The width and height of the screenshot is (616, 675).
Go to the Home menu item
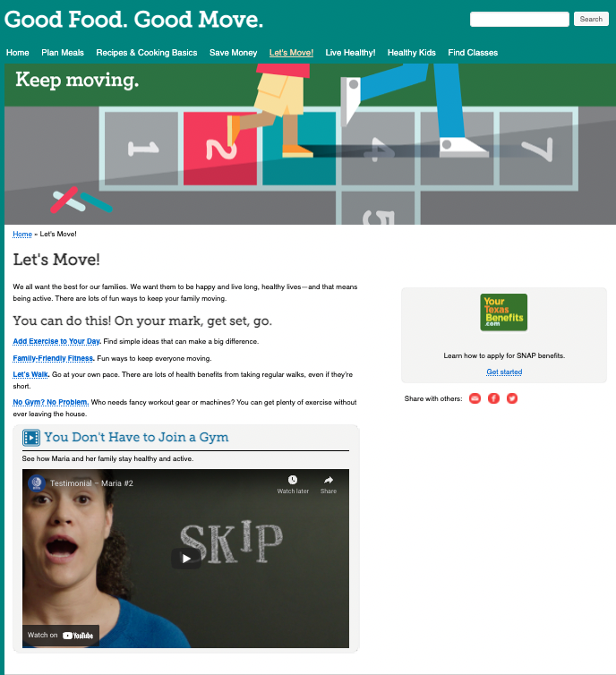(18, 53)
